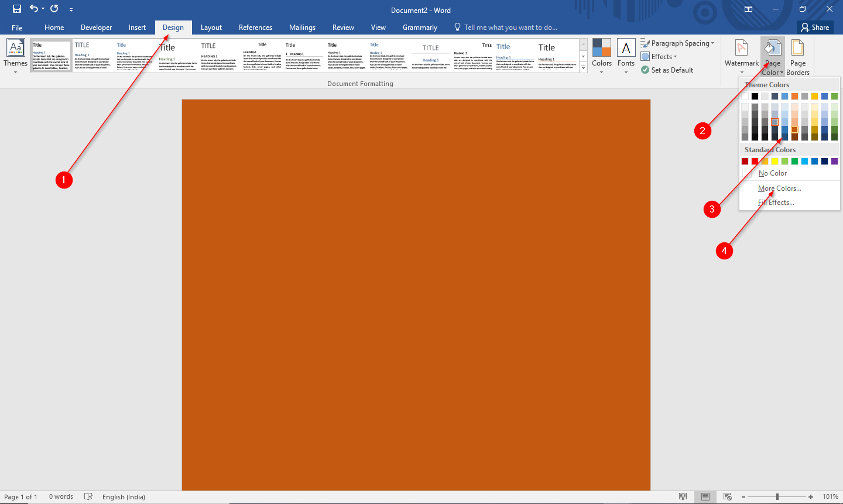
Task: Click the zoom slider handle
Action: pos(777,497)
